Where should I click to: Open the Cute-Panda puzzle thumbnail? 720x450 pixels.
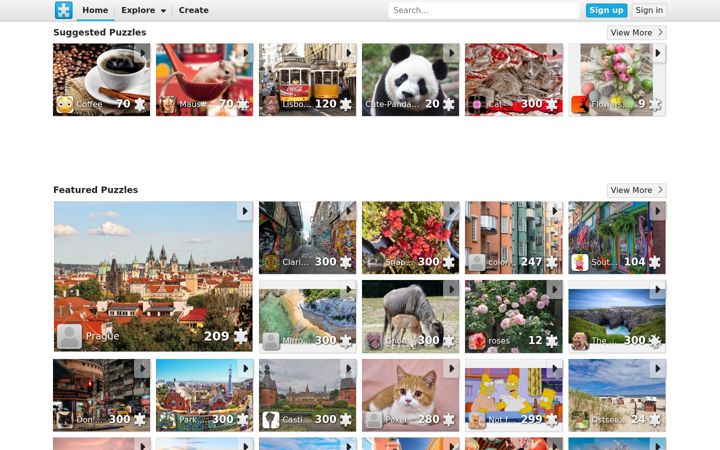pyautogui.click(x=411, y=79)
